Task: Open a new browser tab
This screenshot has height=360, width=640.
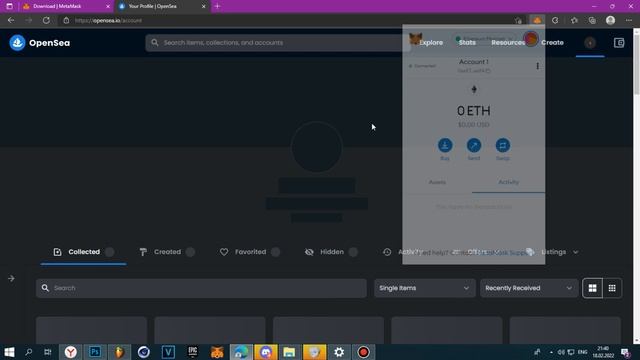Action: coord(217,6)
